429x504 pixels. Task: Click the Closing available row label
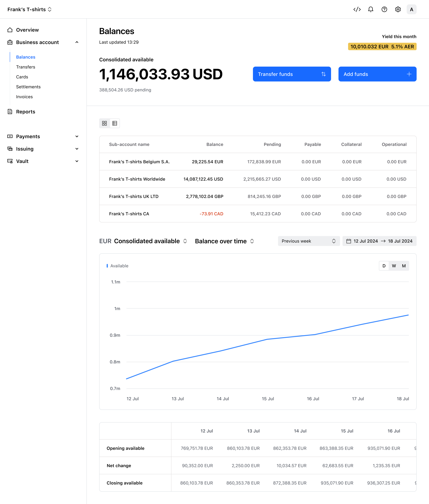click(x=124, y=483)
